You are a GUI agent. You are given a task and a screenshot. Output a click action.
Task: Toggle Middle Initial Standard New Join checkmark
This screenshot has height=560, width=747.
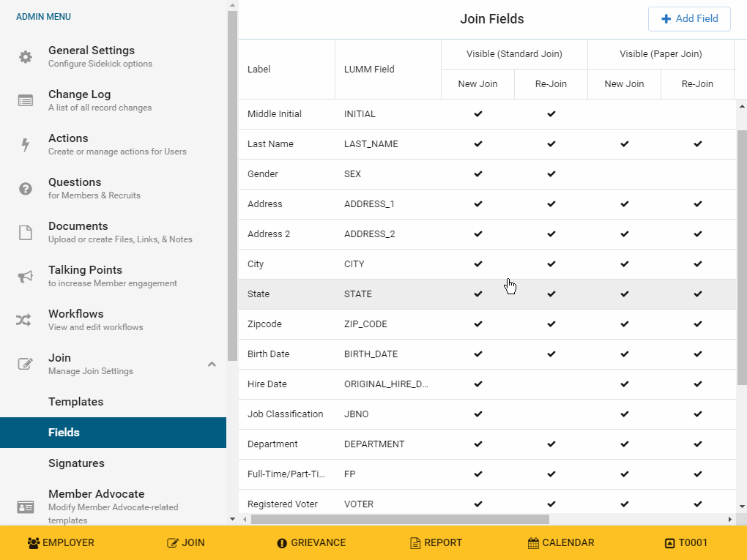point(478,114)
